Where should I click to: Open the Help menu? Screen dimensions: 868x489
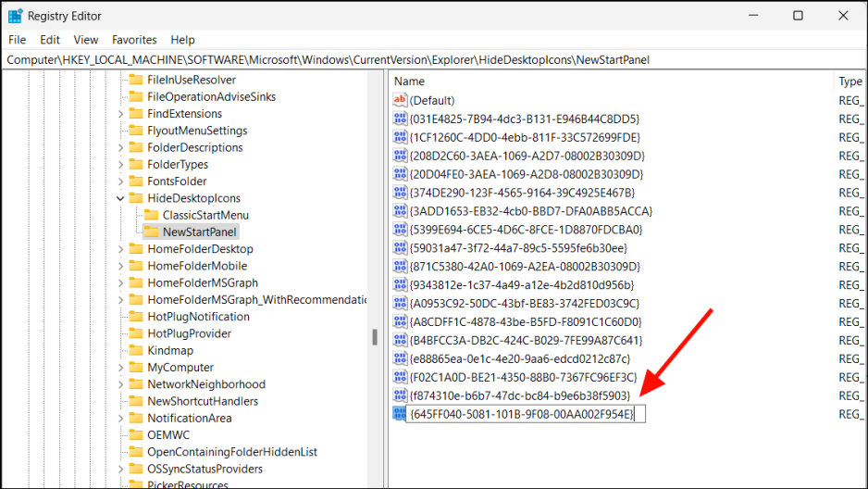[182, 40]
